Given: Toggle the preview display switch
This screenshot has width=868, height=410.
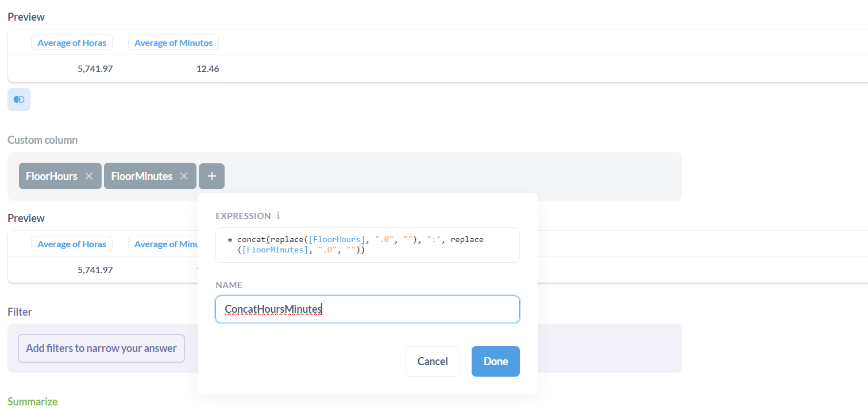Looking at the screenshot, I should pyautogui.click(x=19, y=99).
